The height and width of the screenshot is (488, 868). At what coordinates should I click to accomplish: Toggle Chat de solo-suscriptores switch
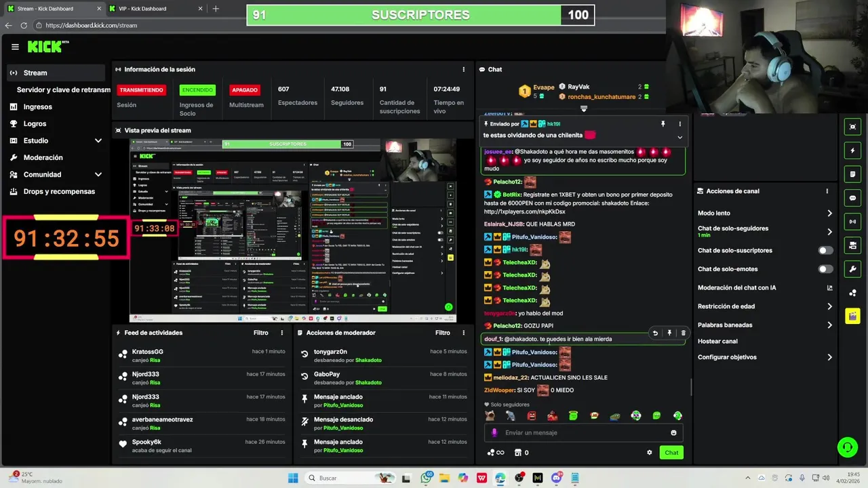tap(825, 250)
